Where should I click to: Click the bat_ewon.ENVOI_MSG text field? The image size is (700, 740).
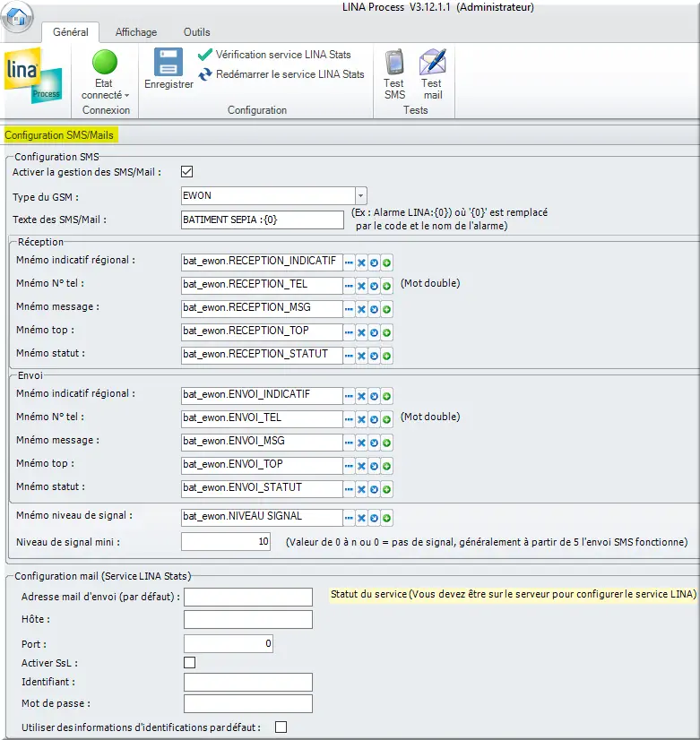pos(262,442)
